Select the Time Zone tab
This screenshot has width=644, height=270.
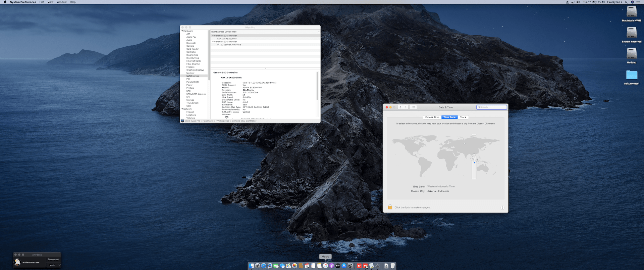click(x=449, y=117)
